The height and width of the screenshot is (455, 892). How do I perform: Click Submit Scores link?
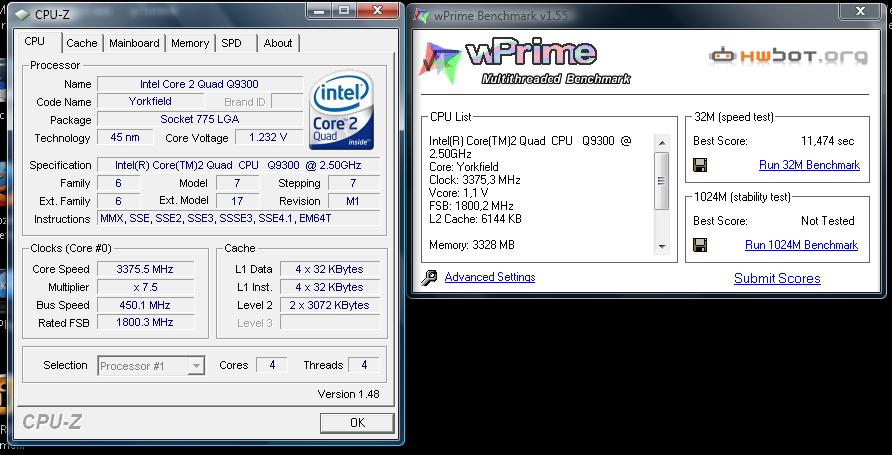(x=777, y=278)
